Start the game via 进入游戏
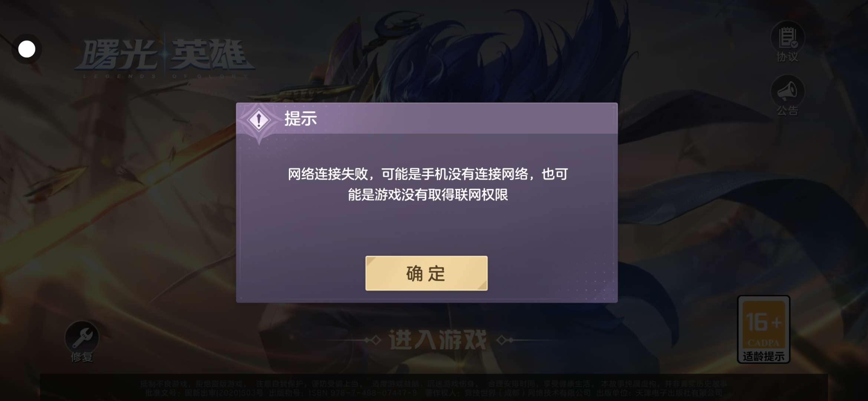 click(x=438, y=340)
